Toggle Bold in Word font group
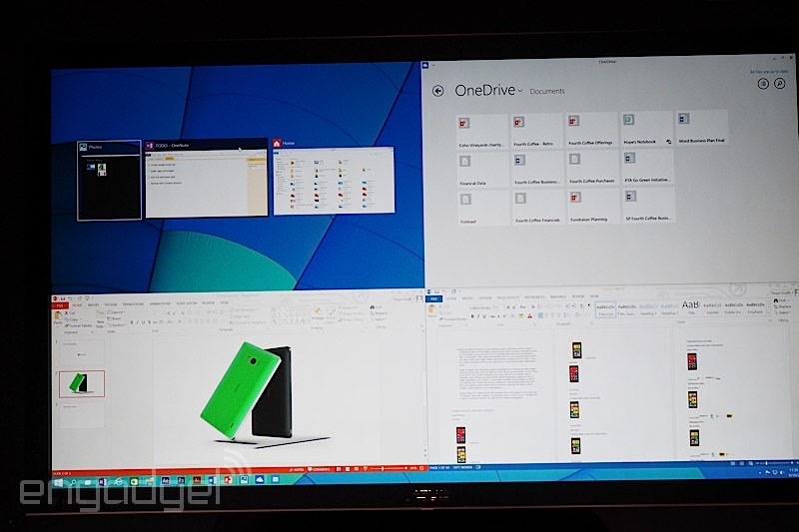The height and width of the screenshot is (532, 799). (x=471, y=316)
